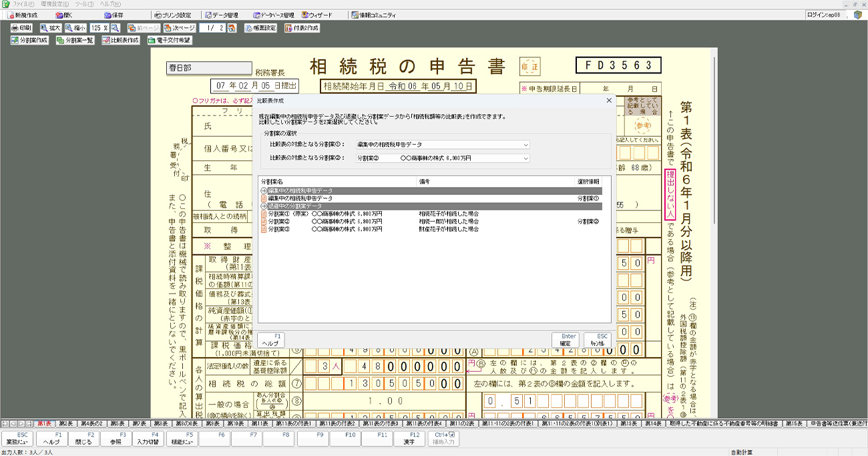Collapse the 退避中の分割案データ group header
This screenshot has width=868, height=456.
264,206
